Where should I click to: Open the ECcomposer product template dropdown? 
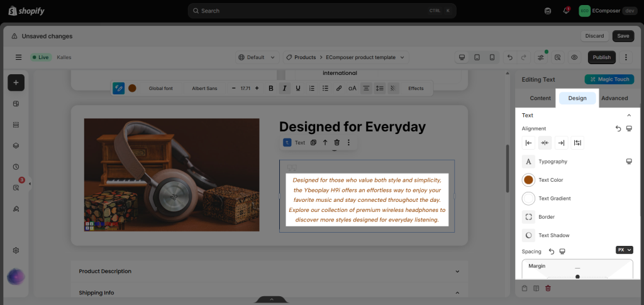[x=364, y=57]
